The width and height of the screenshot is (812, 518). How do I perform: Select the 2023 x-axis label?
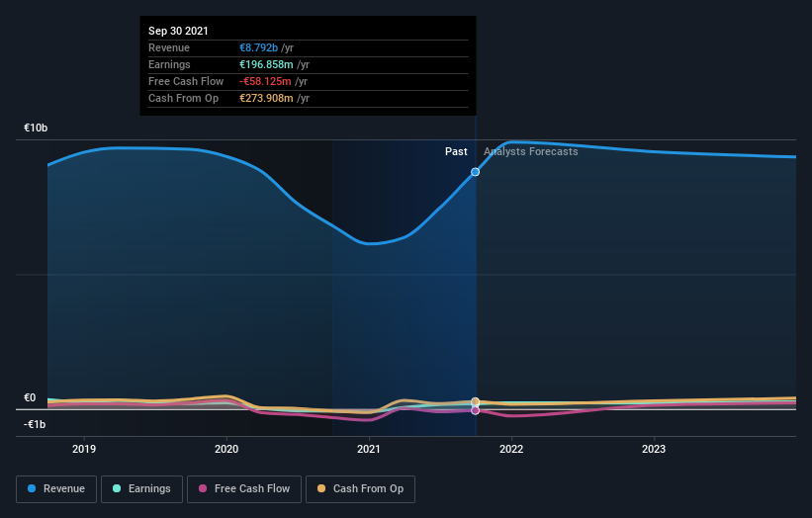654,449
